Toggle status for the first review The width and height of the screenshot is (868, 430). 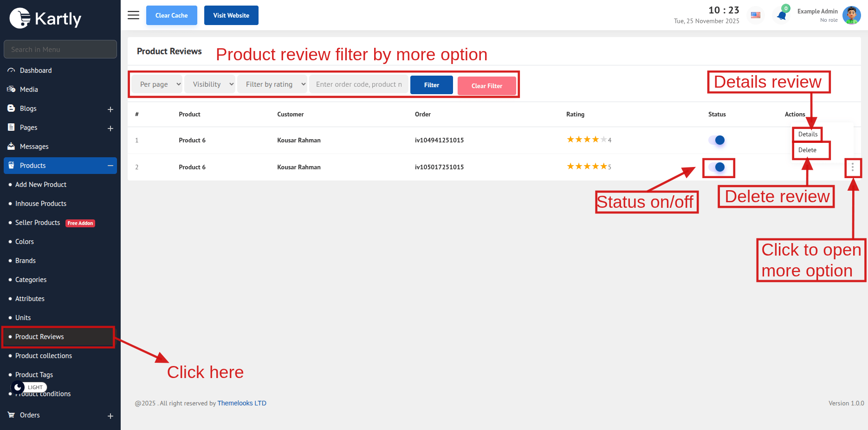[x=717, y=140]
